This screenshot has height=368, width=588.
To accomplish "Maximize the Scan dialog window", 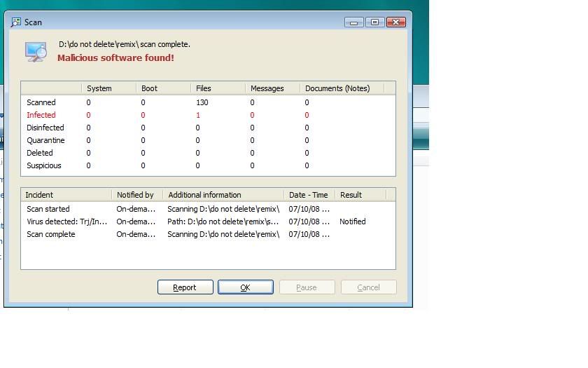I will point(374,22).
